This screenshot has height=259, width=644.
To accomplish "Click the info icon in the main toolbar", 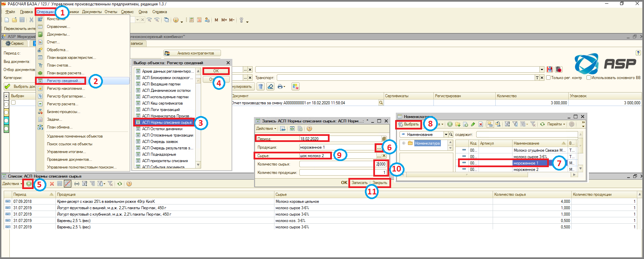I will coord(176,20).
